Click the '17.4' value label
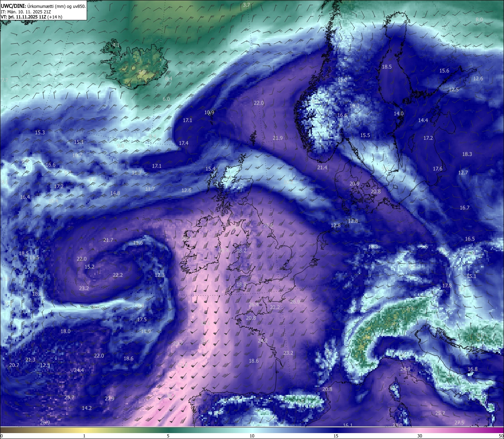 click(183, 143)
